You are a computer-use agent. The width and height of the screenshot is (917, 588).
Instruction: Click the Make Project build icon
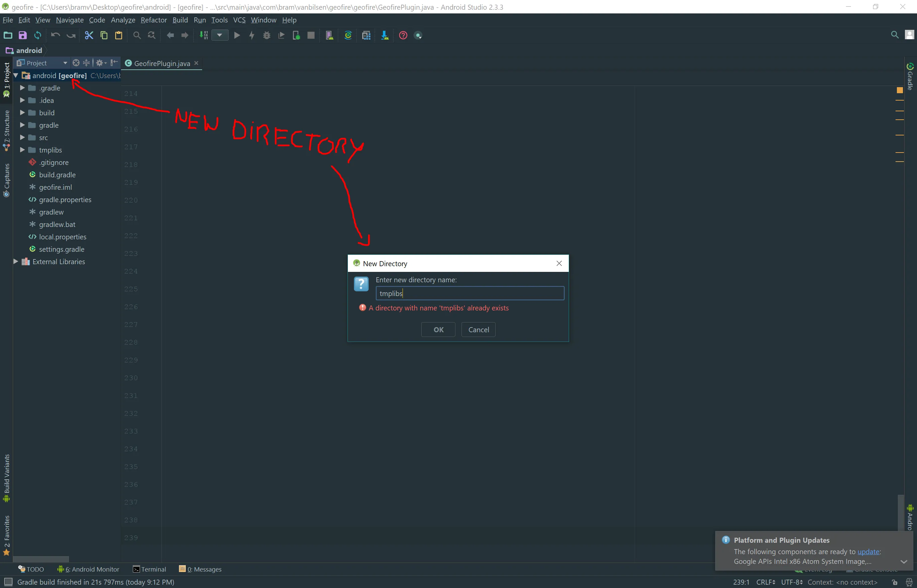(x=203, y=36)
